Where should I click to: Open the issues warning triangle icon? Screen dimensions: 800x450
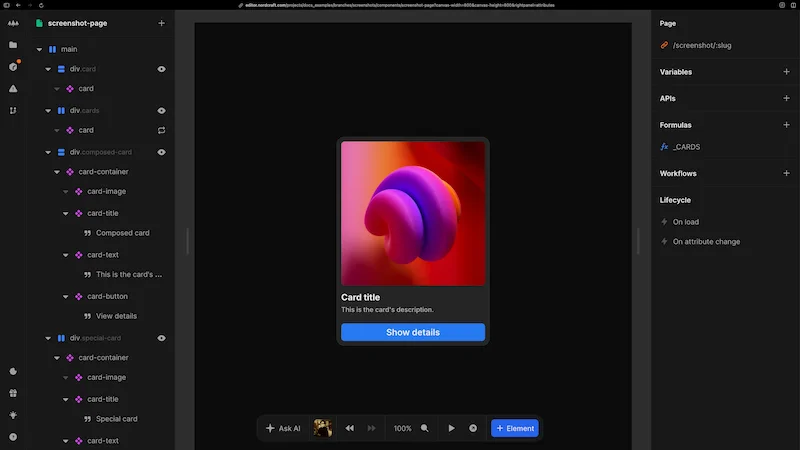click(x=13, y=89)
